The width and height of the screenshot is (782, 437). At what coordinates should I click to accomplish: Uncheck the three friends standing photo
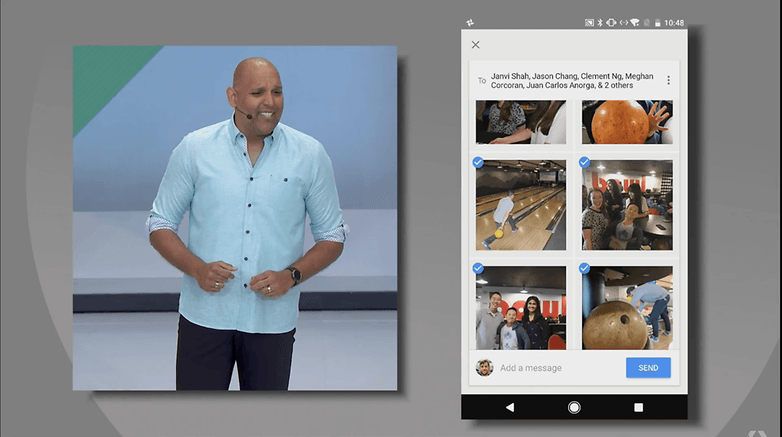pos(478,268)
